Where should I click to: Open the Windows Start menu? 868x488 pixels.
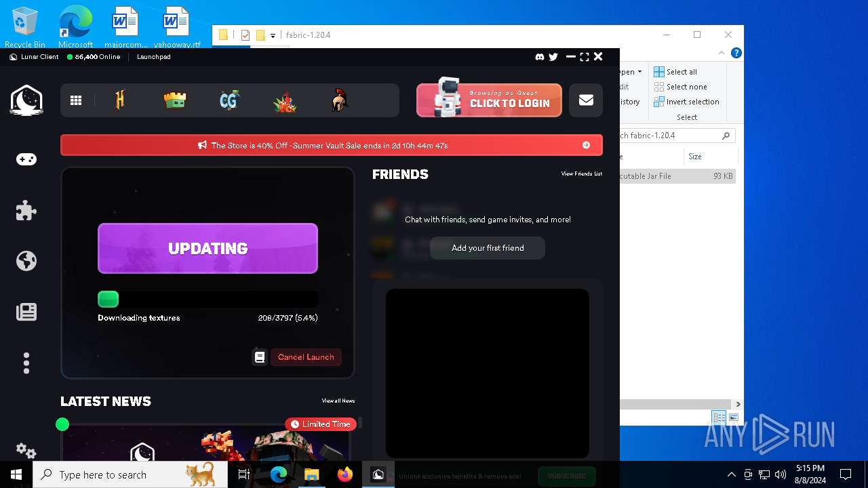pyautogui.click(x=16, y=474)
